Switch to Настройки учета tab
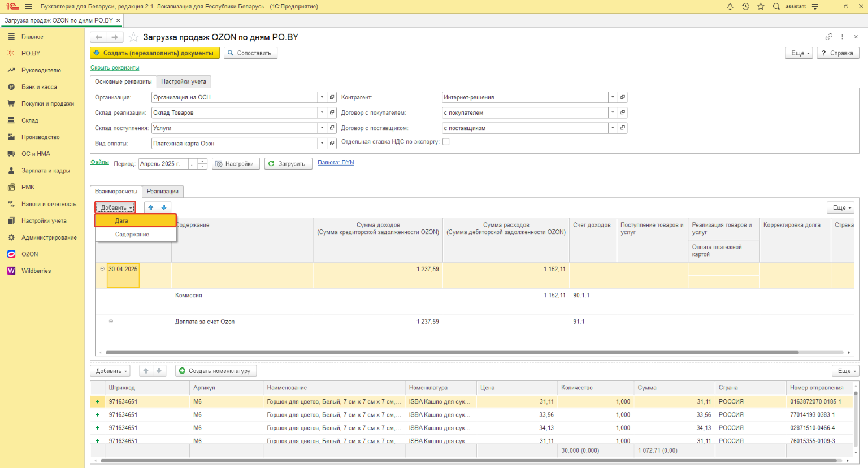Image resolution: width=868 pixels, height=468 pixels. [184, 81]
